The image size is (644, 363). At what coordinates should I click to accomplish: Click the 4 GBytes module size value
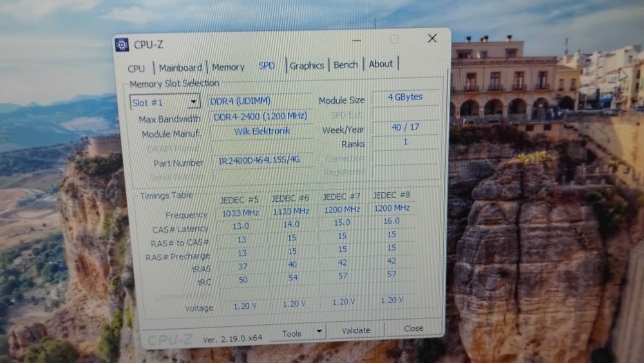(405, 97)
